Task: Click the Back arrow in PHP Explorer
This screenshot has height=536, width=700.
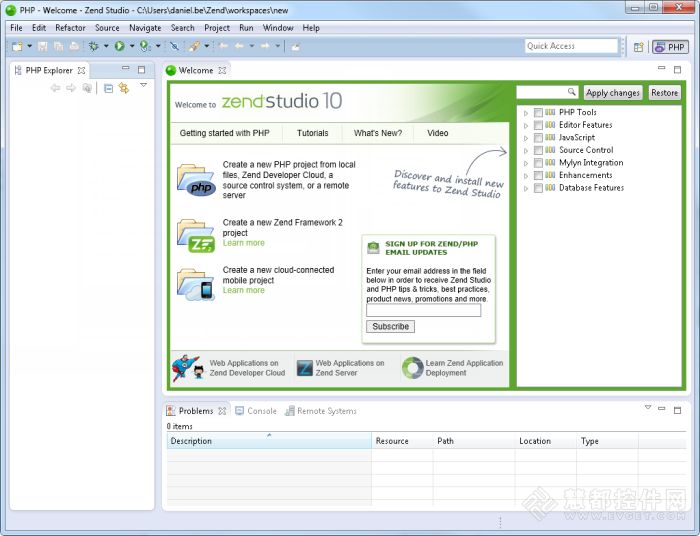Action: pos(55,88)
